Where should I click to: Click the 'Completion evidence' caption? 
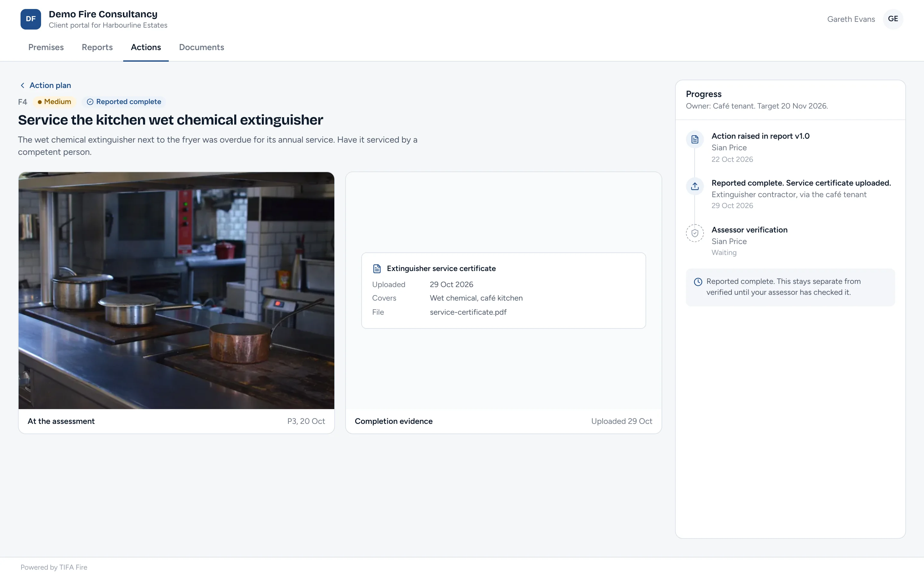pos(393,421)
